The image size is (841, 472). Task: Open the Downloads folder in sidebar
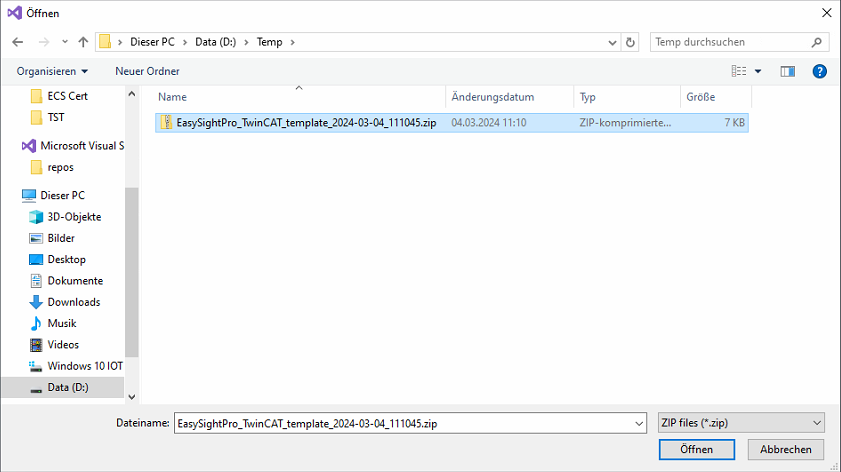[73, 302]
